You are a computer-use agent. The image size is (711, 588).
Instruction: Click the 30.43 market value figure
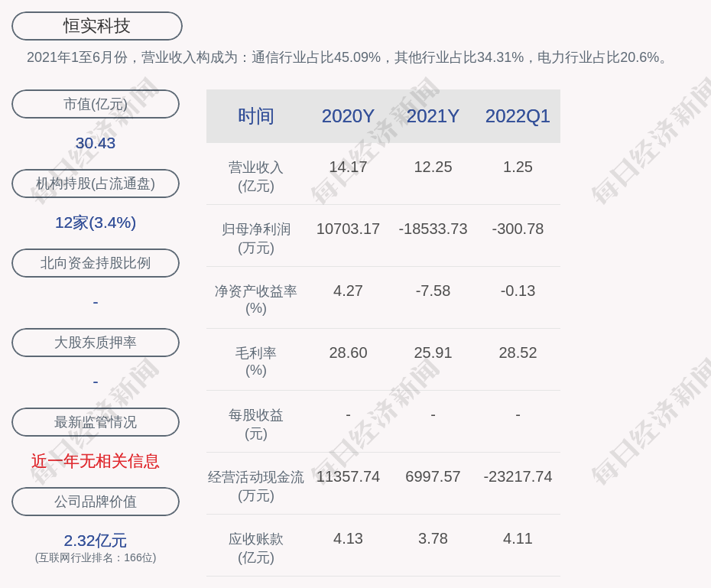[96, 143]
